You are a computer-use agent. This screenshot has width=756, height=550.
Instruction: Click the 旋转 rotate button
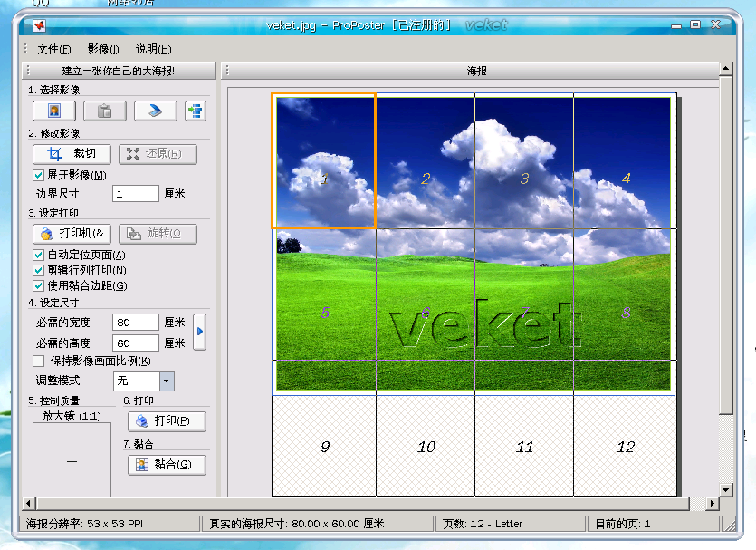tap(158, 234)
